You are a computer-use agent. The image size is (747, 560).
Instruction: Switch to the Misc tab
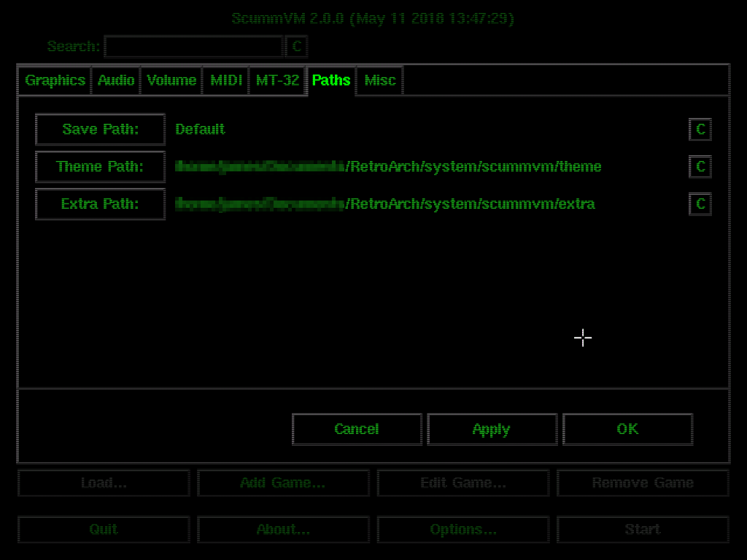tap(379, 80)
